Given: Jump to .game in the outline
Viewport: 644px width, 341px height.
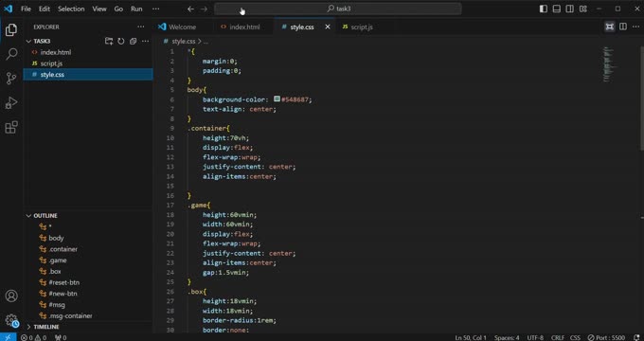Looking at the screenshot, I should [x=58, y=260].
